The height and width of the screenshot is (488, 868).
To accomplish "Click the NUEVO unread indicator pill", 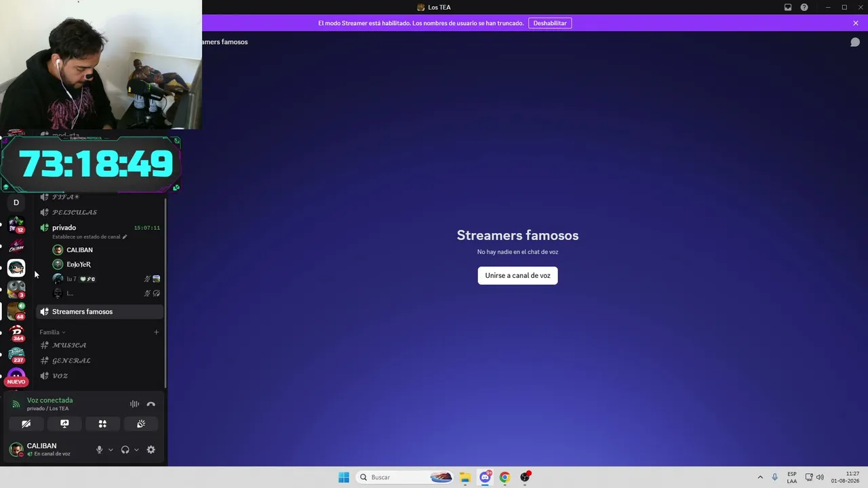I will (x=16, y=382).
